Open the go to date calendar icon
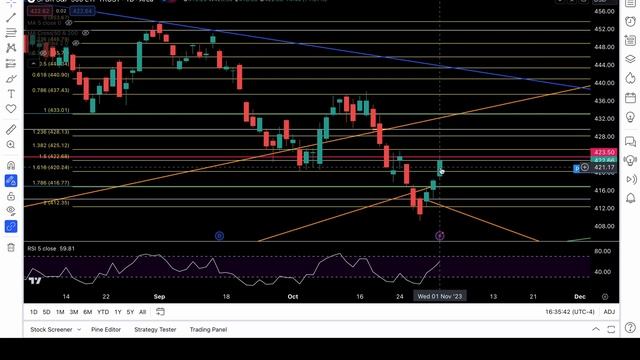 [160, 312]
